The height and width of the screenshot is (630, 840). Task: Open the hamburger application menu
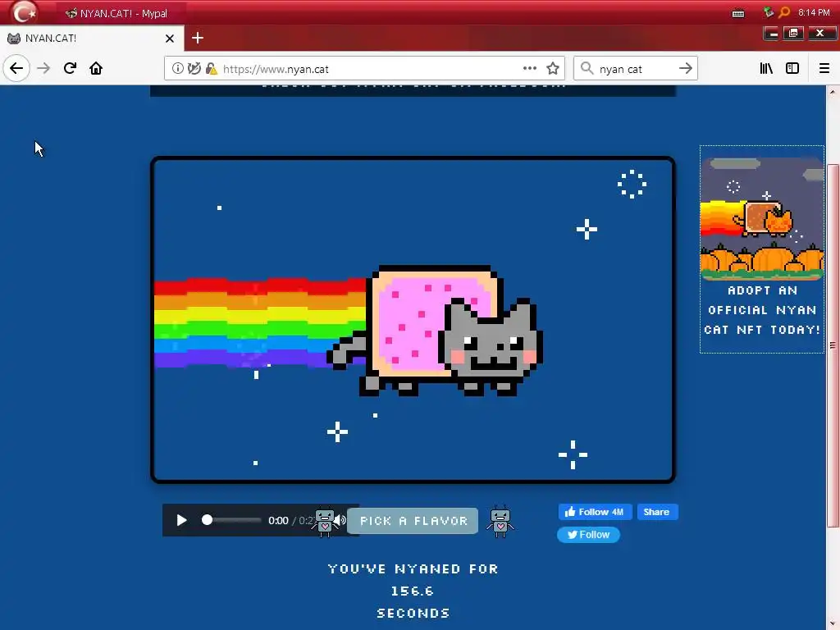click(x=824, y=69)
